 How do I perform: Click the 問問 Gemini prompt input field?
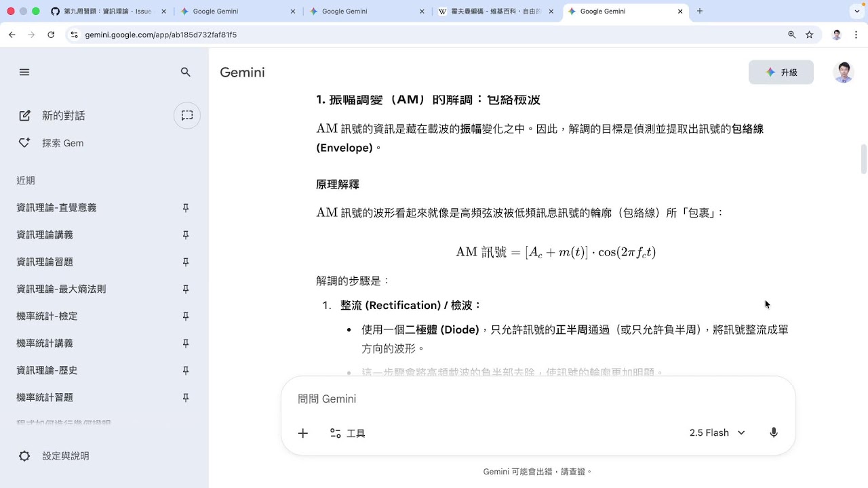click(x=538, y=399)
